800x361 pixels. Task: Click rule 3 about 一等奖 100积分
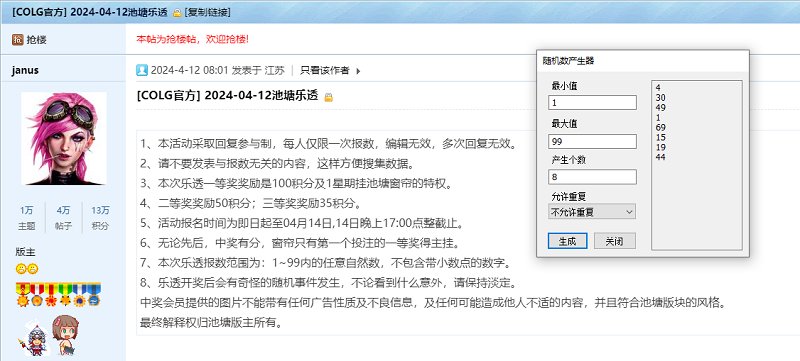click(296, 184)
